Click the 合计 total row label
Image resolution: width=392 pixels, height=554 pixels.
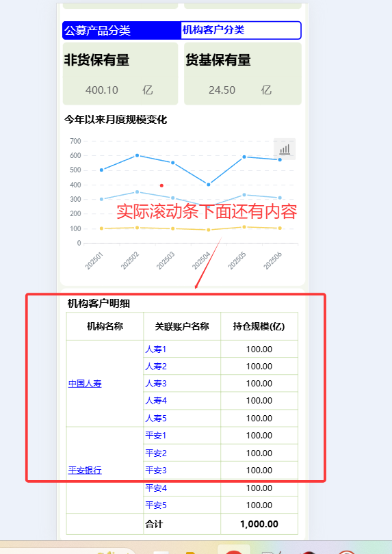coord(154,524)
